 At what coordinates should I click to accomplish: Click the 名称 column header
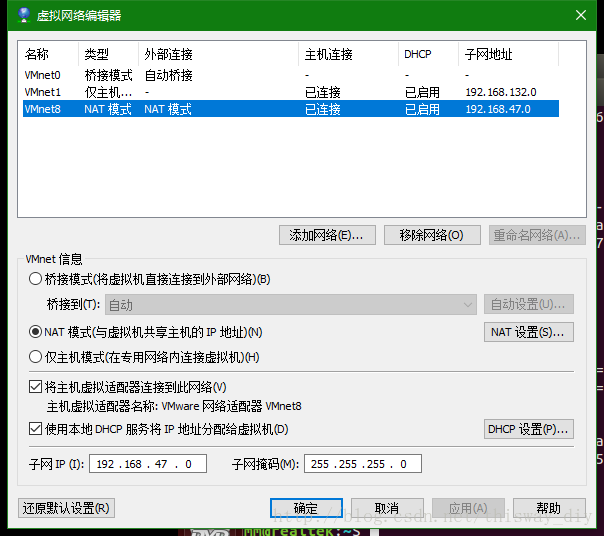pos(50,54)
